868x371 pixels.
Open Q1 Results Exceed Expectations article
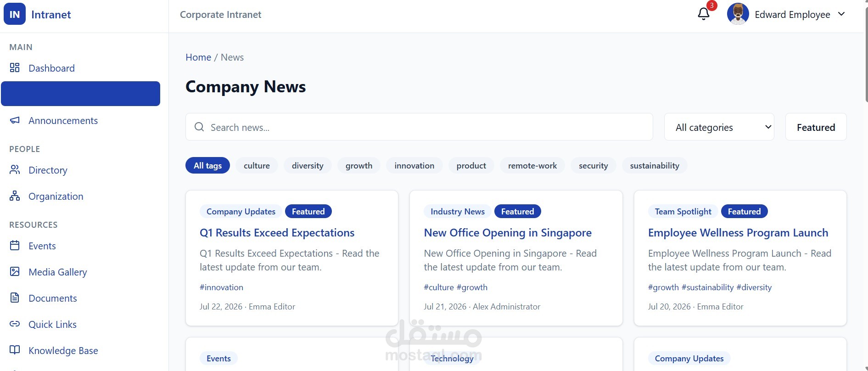point(277,233)
